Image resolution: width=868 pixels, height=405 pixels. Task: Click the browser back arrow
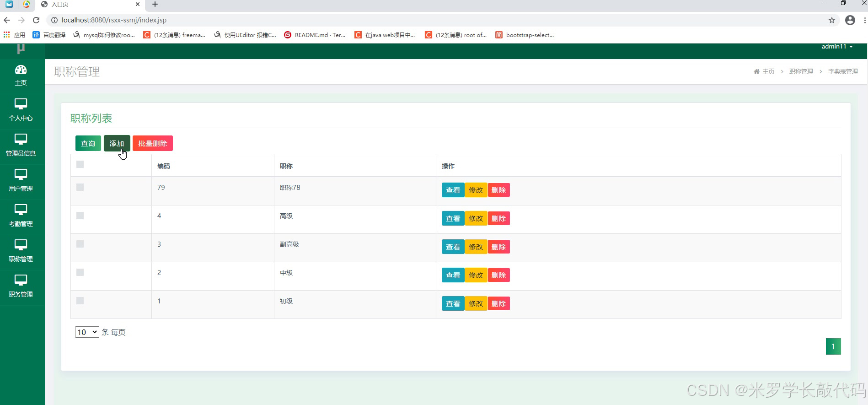(7, 20)
